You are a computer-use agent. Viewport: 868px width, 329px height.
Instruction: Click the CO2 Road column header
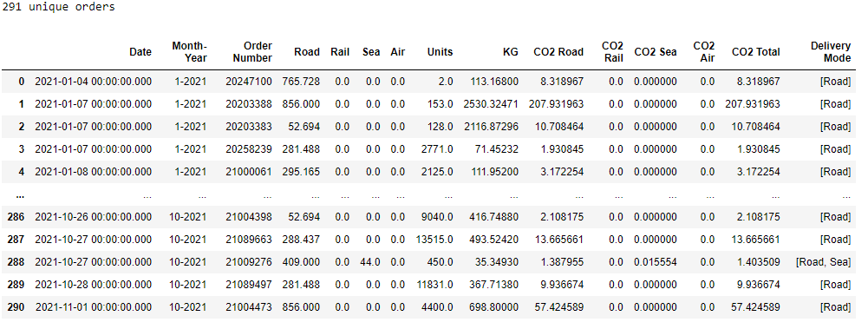click(558, 52)
